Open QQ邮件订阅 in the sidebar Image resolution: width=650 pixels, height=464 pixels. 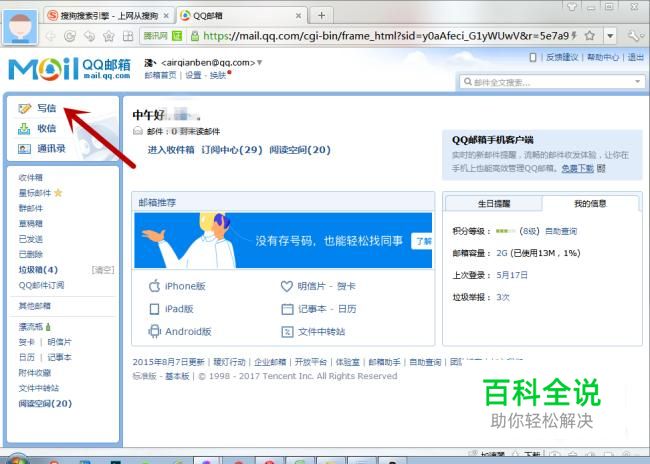41,285
